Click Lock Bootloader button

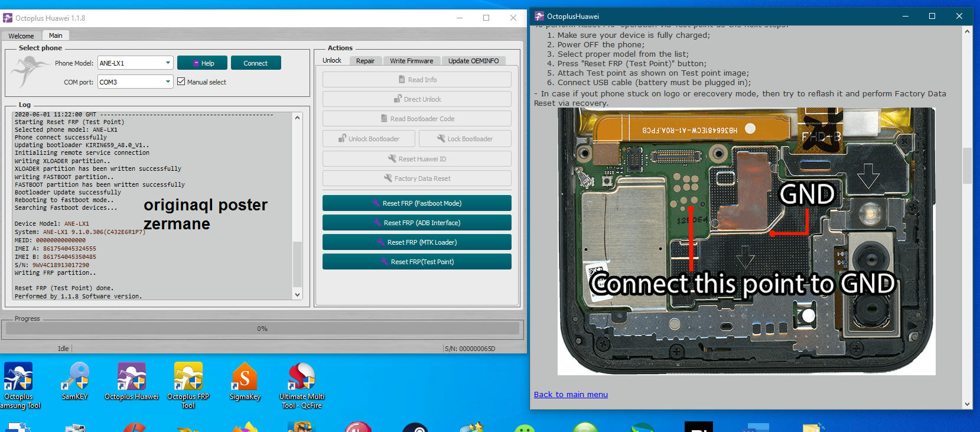point(465,139)
